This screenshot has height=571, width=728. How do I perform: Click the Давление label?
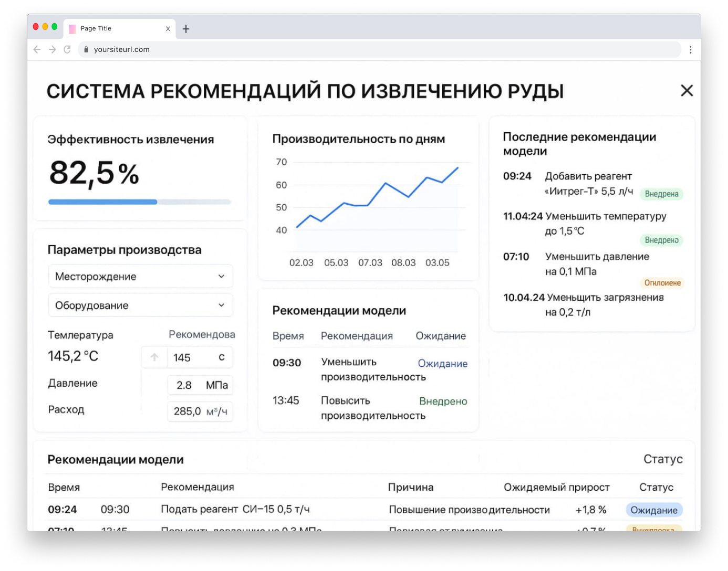pyautogui.click(x=72, y=383)
